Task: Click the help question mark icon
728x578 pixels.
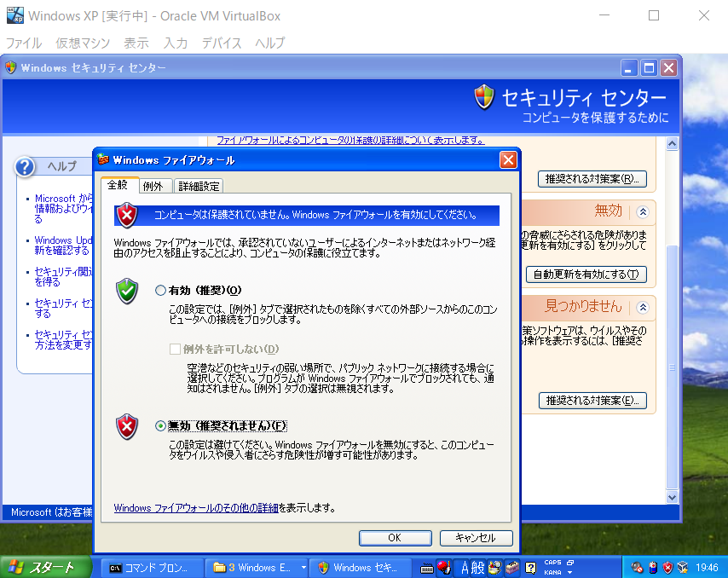Action: pos(25,167)
